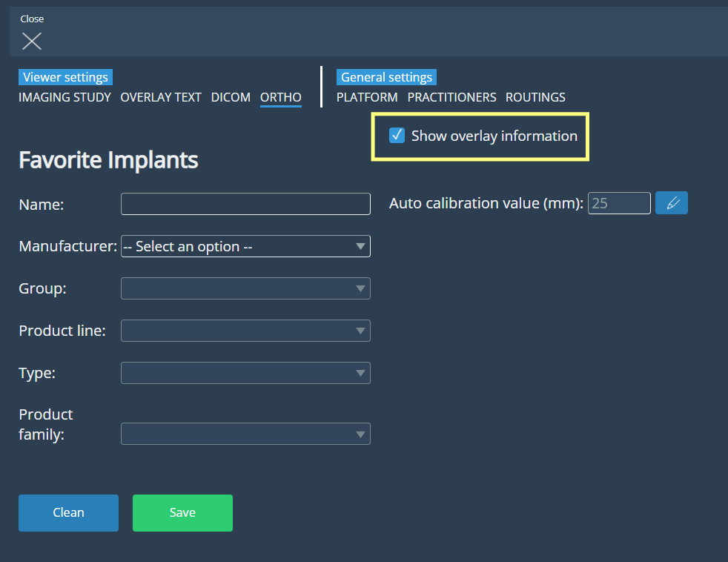Open the ROUTINGS tab
The image size is (728, 562).
(535, 97)
